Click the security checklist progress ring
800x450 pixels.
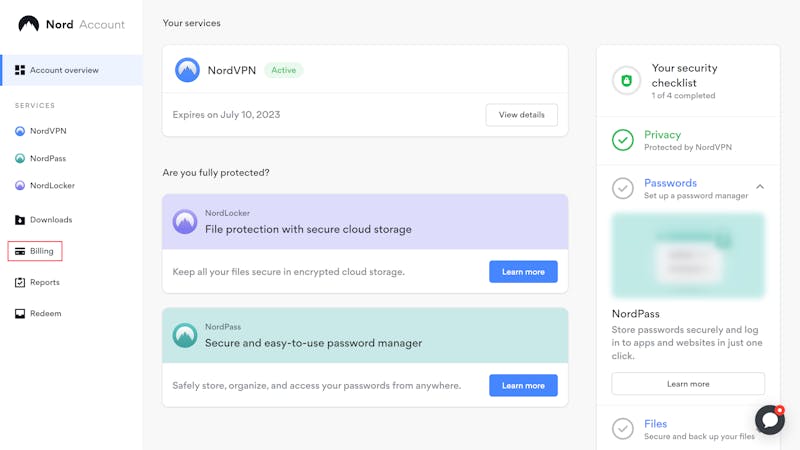627,81
